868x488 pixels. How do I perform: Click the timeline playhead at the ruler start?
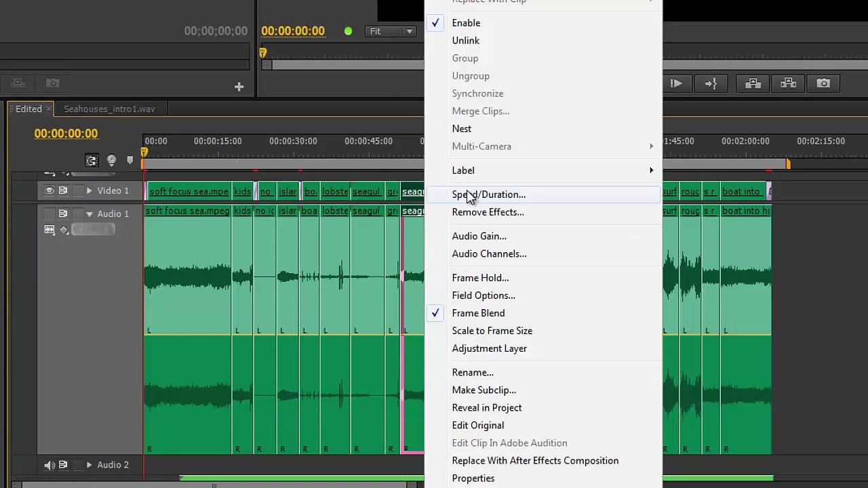coord(144,152)
